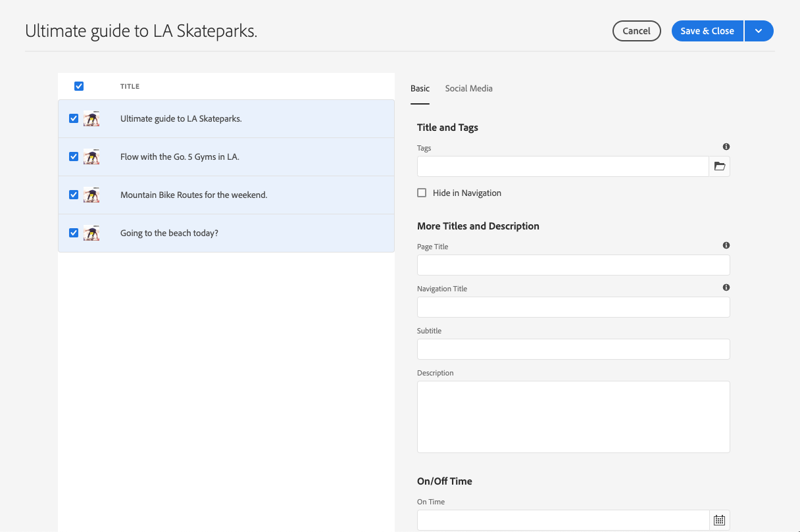Switch to the Social Media tab
800x532 pixels.
point(468,88)
